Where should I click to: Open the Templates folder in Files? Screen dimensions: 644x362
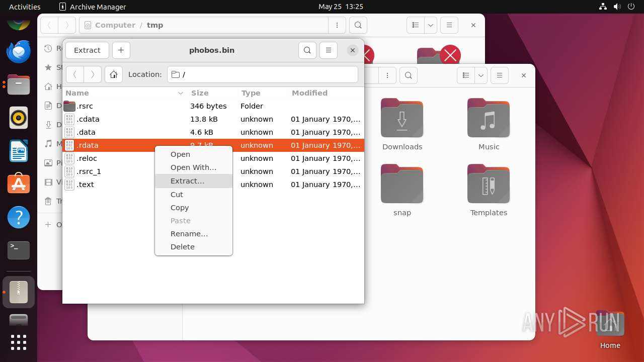tap(489, 190)
